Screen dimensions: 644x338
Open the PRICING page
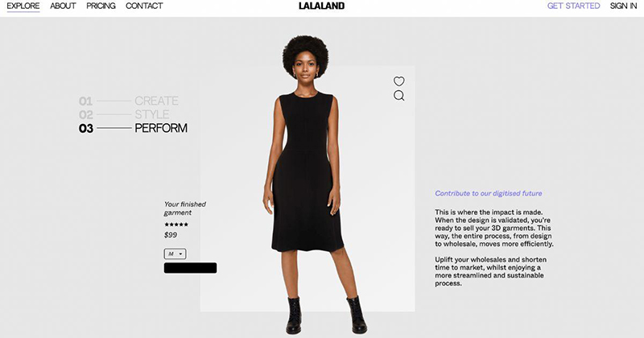[101, 6]
